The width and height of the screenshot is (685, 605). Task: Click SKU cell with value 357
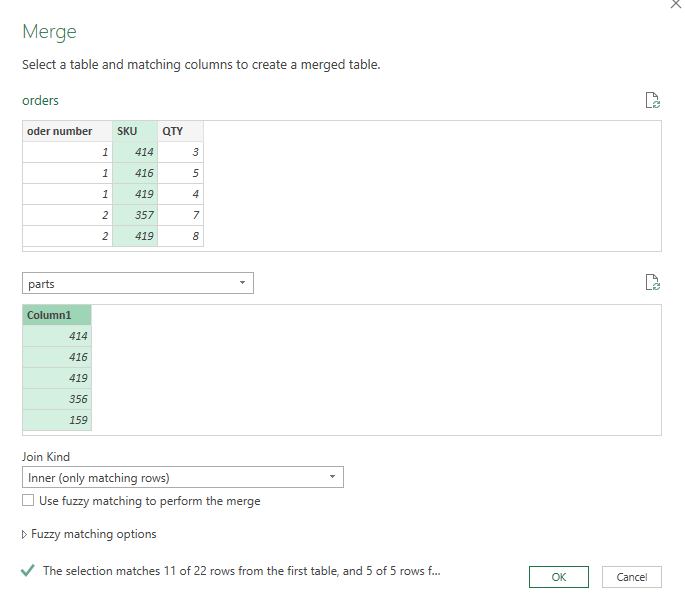(x=135, y=215)
